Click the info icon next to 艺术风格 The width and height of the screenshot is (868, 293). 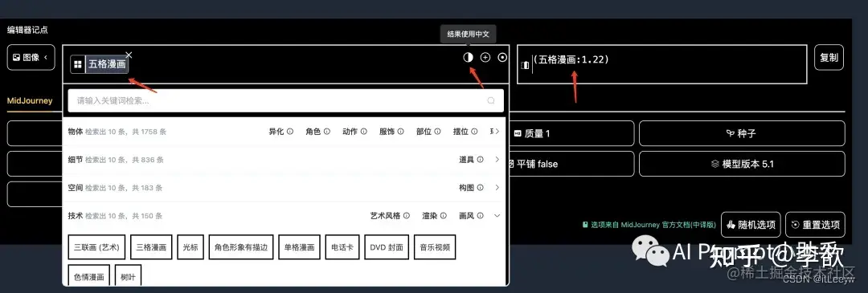click(x=407, y=216)
